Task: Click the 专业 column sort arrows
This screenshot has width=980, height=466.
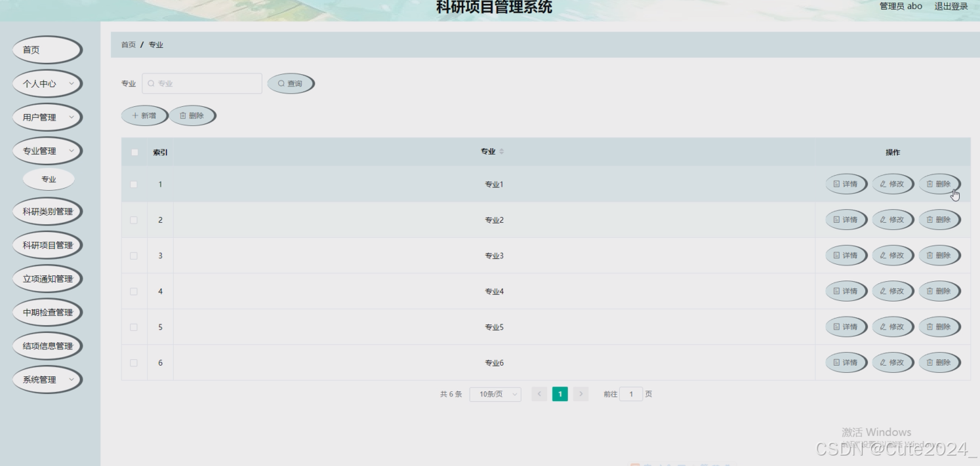Action: (502, 151)
